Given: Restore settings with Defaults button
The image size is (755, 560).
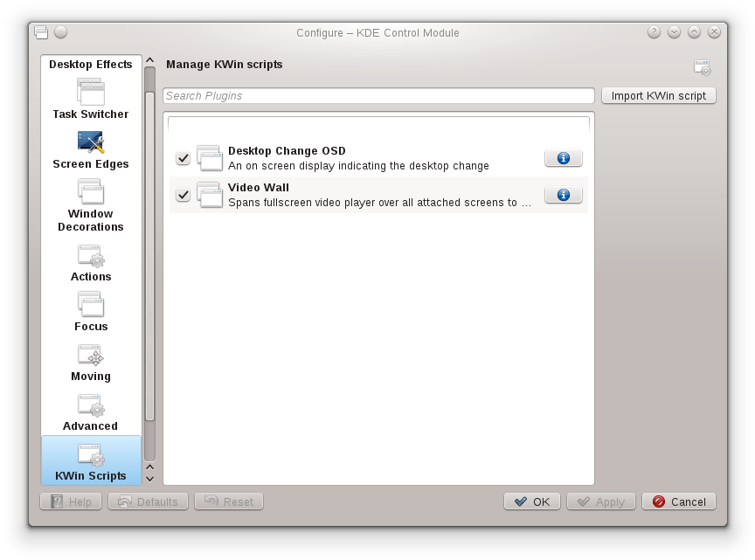Looking at the screenshot, I should pyautogui.click(x=148, y=501).
